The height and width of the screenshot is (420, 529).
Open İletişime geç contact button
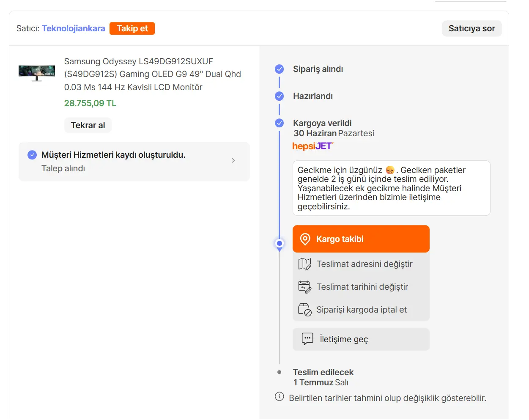361,339
